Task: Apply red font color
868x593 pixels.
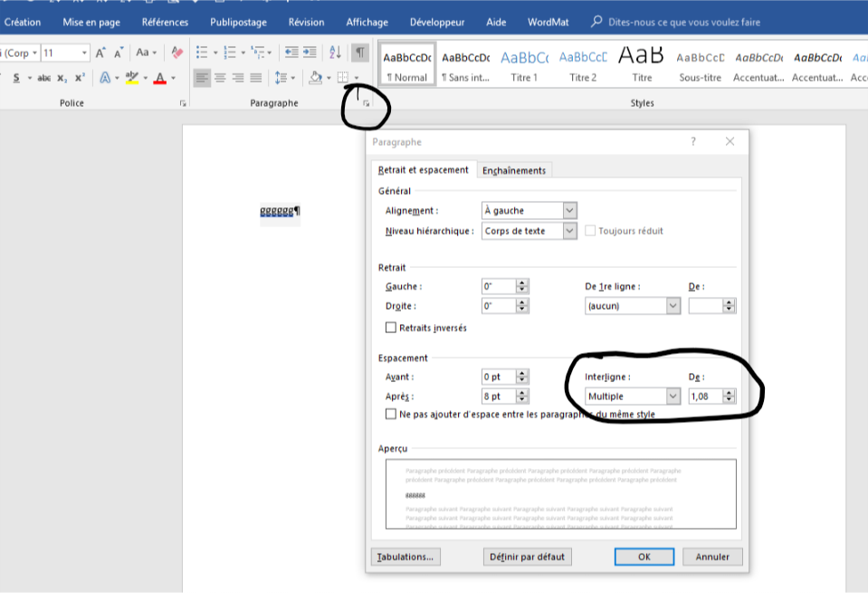Action: pos(160,78)
